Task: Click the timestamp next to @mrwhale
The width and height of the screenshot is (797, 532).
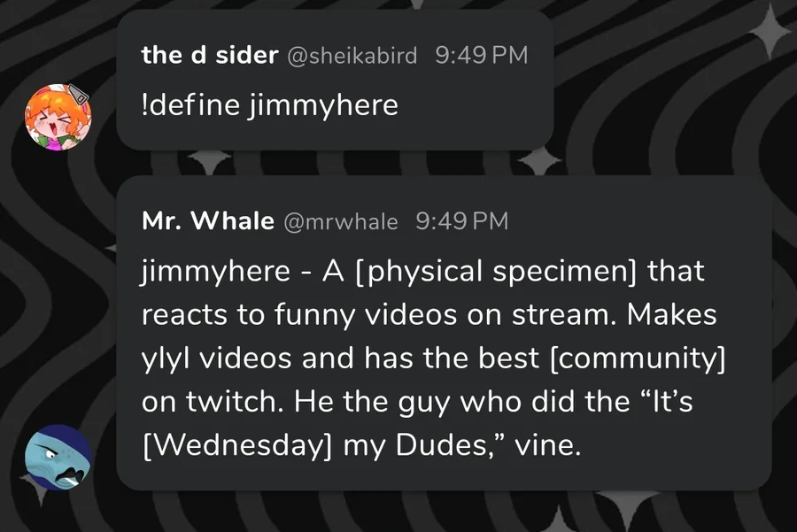Action: coord(461,221)
